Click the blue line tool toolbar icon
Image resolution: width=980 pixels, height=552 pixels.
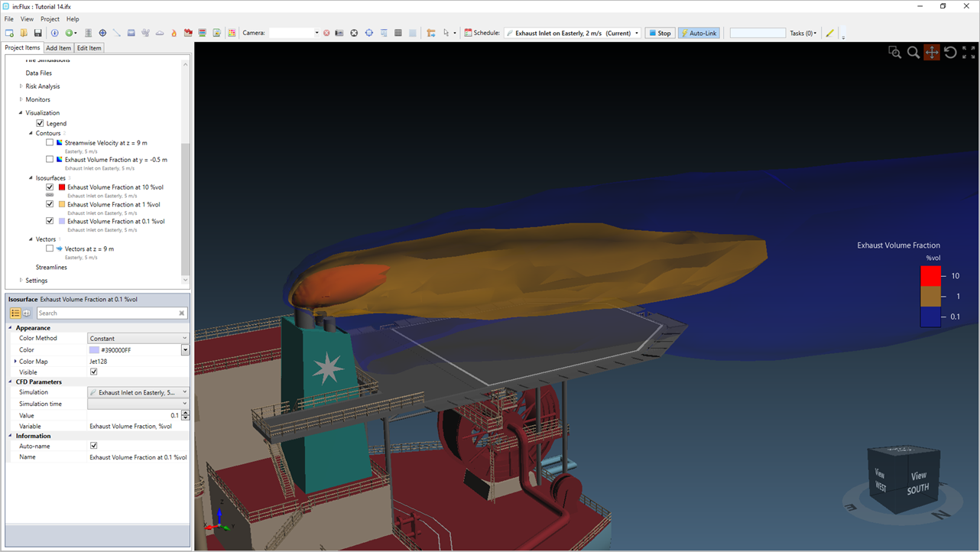pos(117,33)
